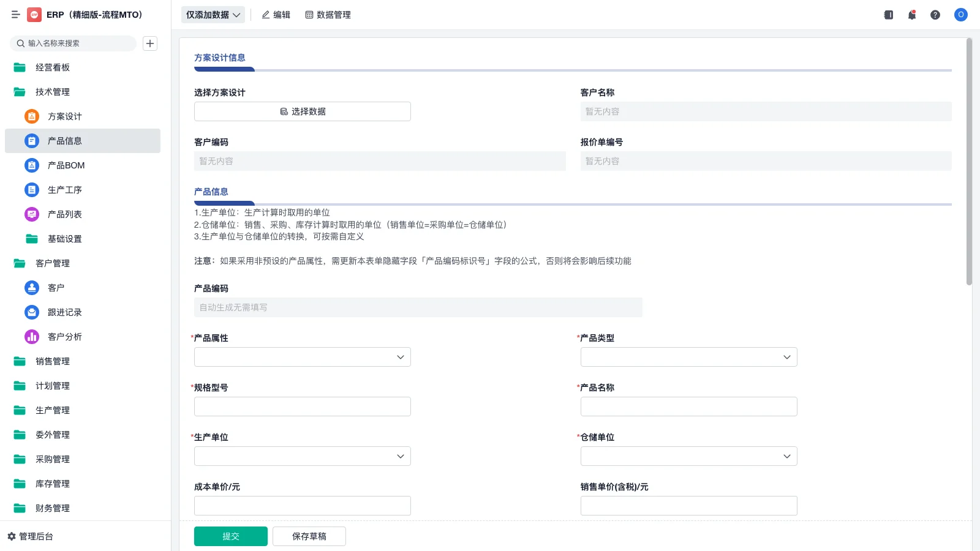Viewport: 980px width, 551px height.
Task: Click 保存草稿 to save a draft
Action: pos(309,536)
